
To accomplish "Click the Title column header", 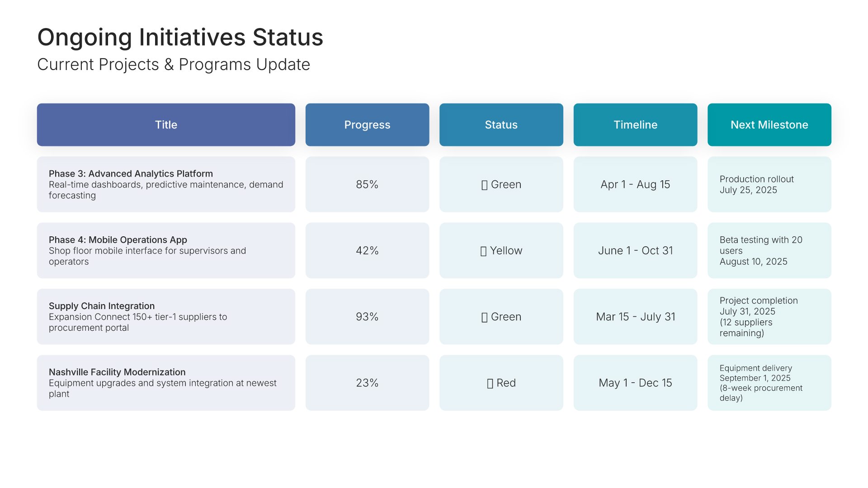I will click(166, 125).
